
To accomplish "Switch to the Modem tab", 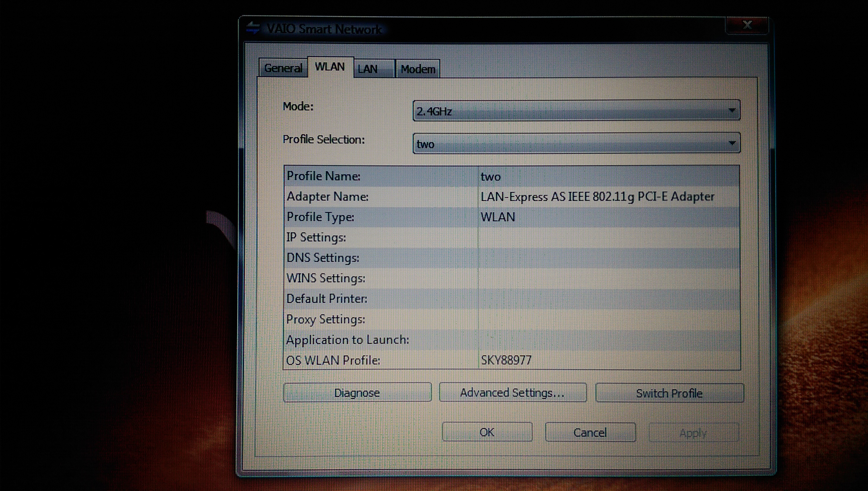I will [418, 69].
